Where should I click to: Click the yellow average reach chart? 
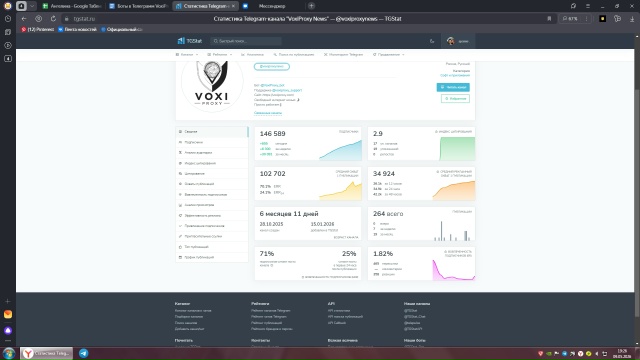click(x=340, y=191)
